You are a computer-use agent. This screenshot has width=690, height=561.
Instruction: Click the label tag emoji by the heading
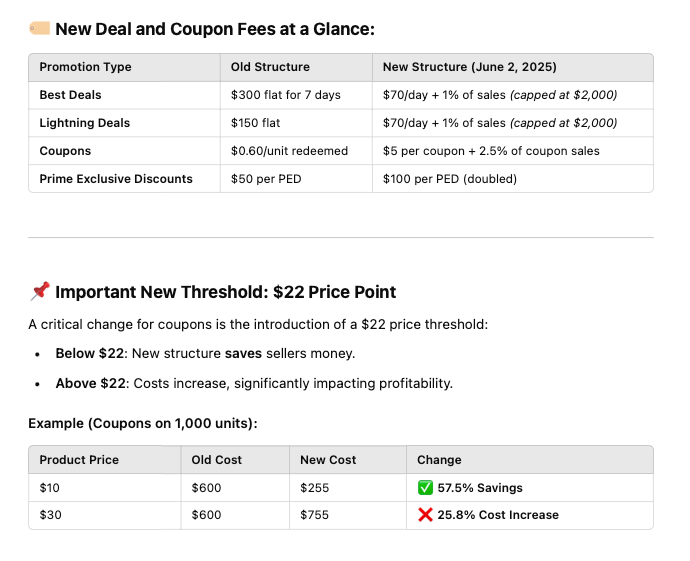pos(40,29)
